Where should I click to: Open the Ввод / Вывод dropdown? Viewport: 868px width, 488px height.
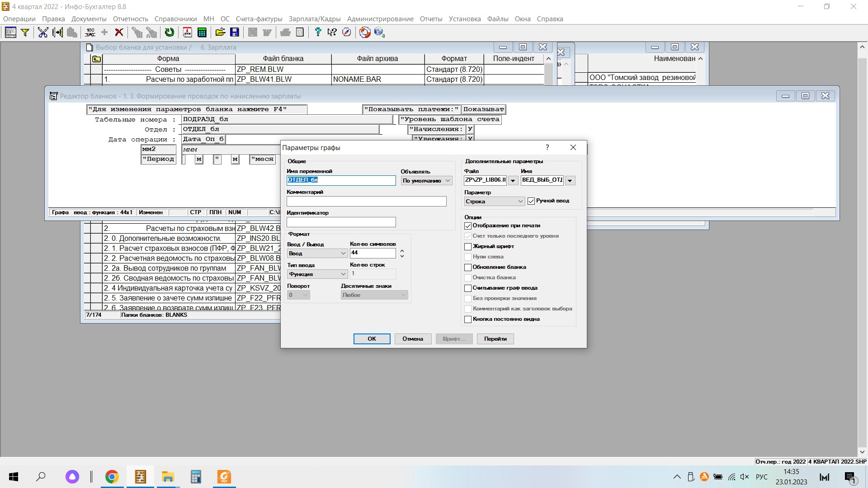coord(317,253)
